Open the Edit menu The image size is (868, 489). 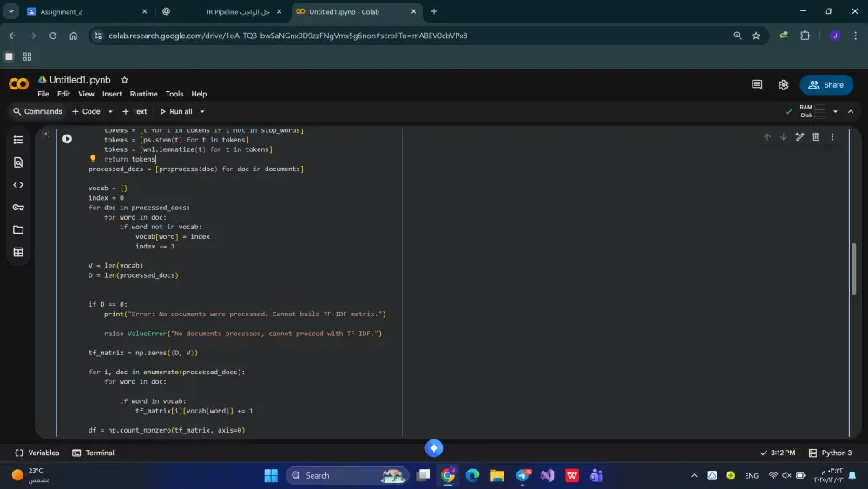(63, 94)
